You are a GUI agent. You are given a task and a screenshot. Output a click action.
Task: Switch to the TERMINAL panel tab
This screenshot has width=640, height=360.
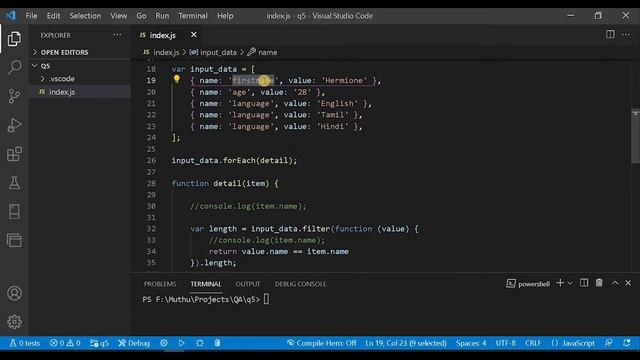tap(206, 284)
